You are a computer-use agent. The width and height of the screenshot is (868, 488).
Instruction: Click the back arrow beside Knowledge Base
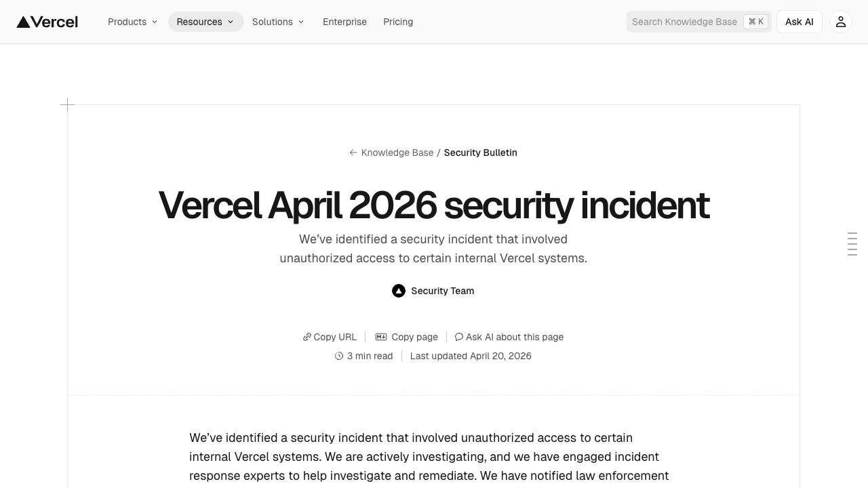tap(353, 152)
